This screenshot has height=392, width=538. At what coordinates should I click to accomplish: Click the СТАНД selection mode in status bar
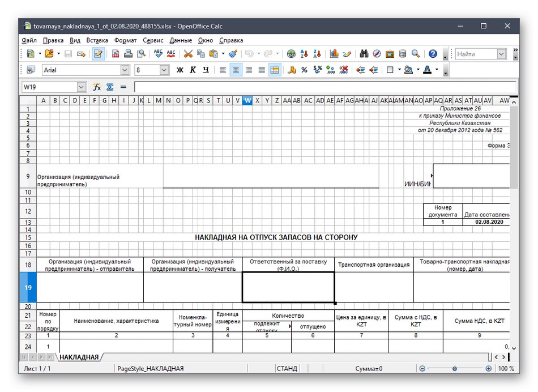point(287,369)
